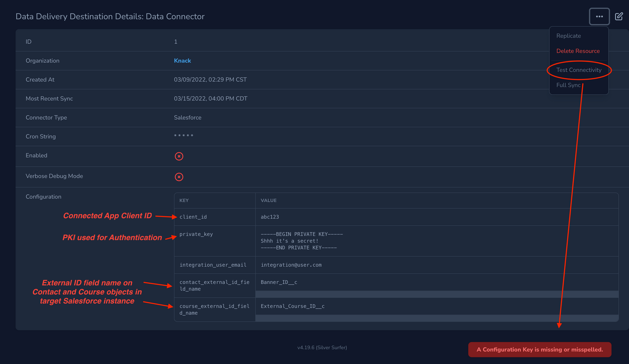This screenshot has width=629, height=364.
Task: Open the three-dot actions menu
Action: click(599, 16)
